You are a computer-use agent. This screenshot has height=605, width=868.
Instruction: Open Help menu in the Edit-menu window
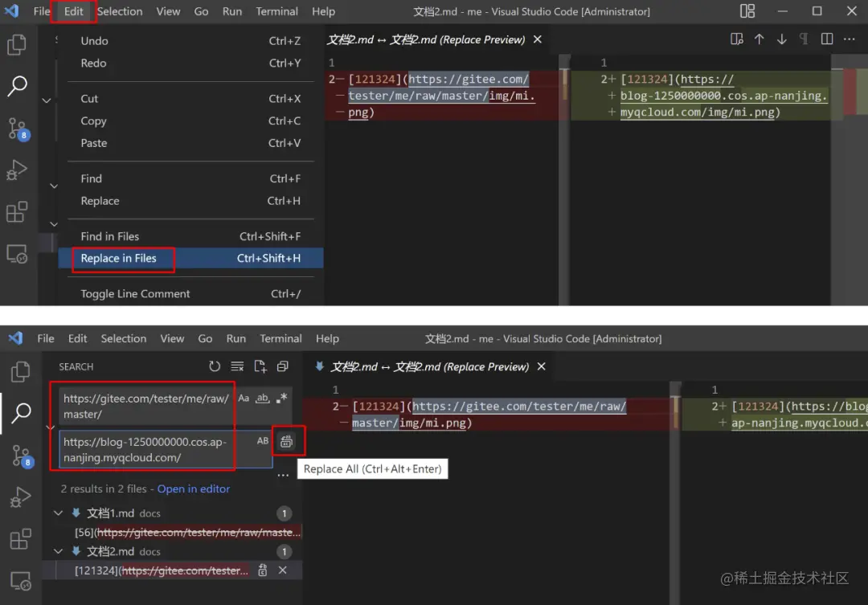[323, 11]
